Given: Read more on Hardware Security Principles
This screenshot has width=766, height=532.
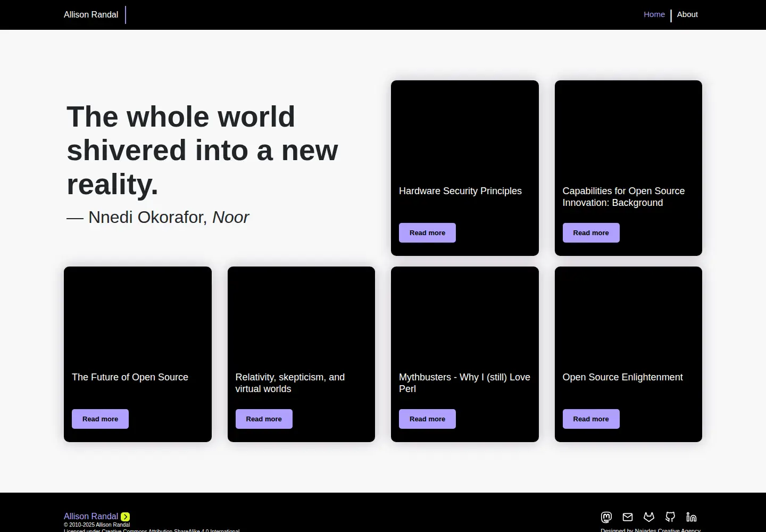Looking at the screenshot, I should [427, 232].
